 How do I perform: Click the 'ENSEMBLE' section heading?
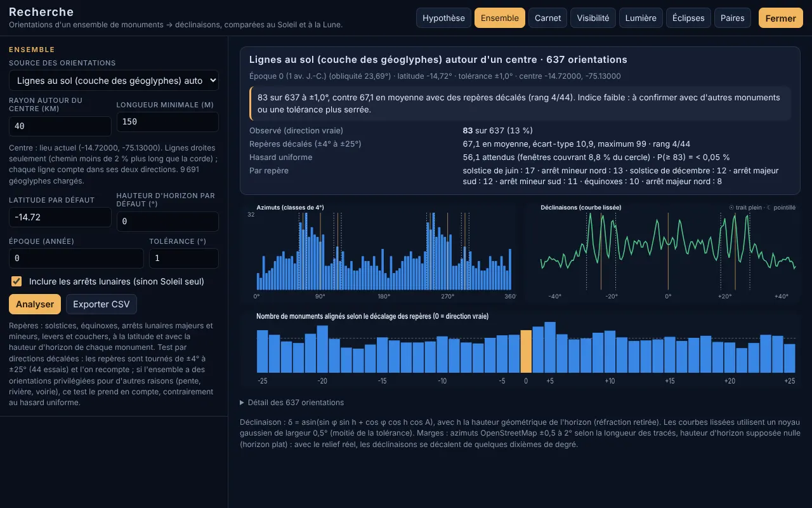click(32, 50)
